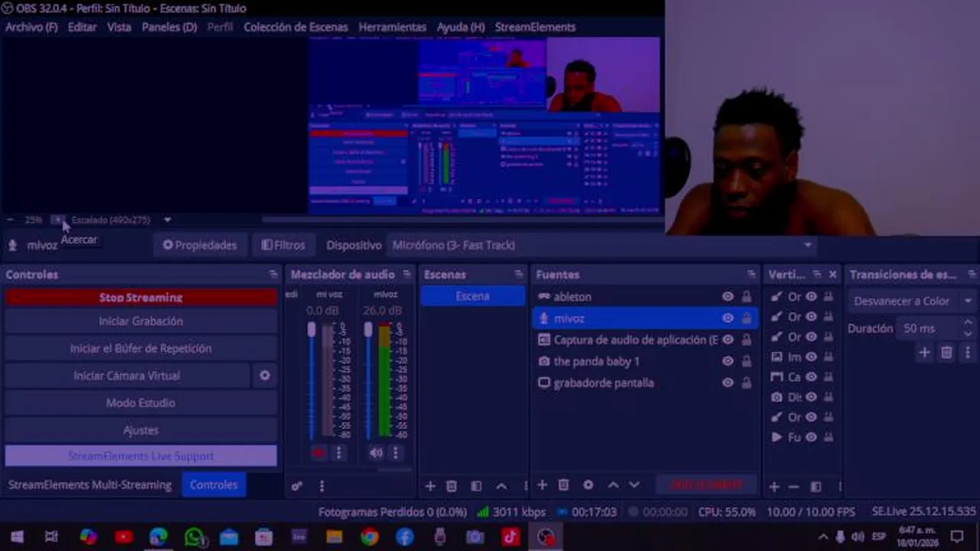The width and height of the screenshot is (980, 551).
Task: Toggle lock on ableton source
Action: pyautogui.click(x=746, y=297)
